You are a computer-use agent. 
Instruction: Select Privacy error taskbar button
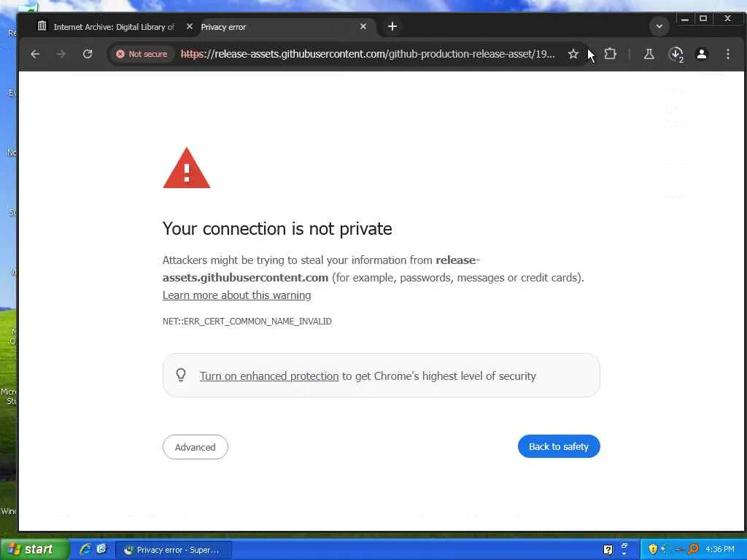pyautogui.click(x=174, y=550)
